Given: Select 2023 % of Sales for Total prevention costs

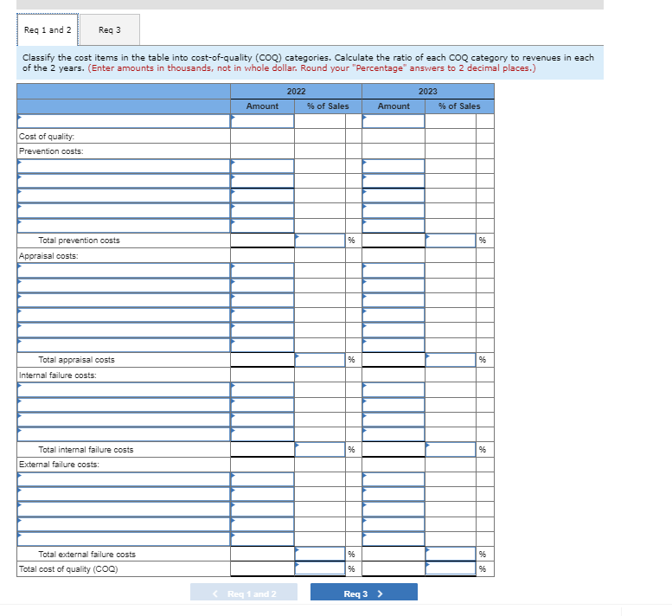Looking at the screenshot, I should 451,241.
